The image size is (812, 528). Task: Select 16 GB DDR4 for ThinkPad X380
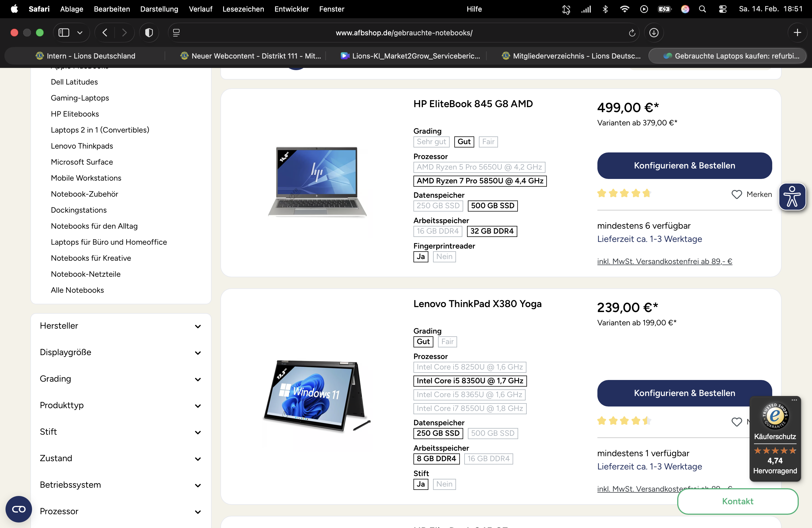coord(488,459)
